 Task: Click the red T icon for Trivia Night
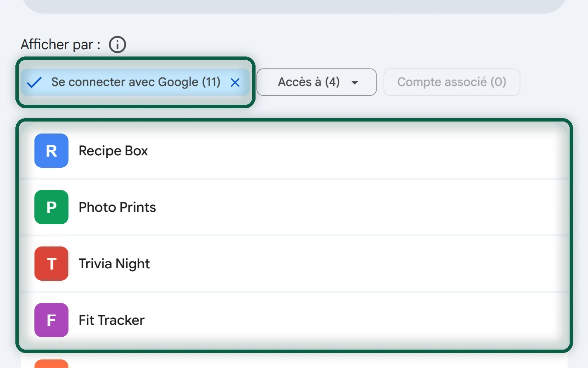tap(51, 264)
